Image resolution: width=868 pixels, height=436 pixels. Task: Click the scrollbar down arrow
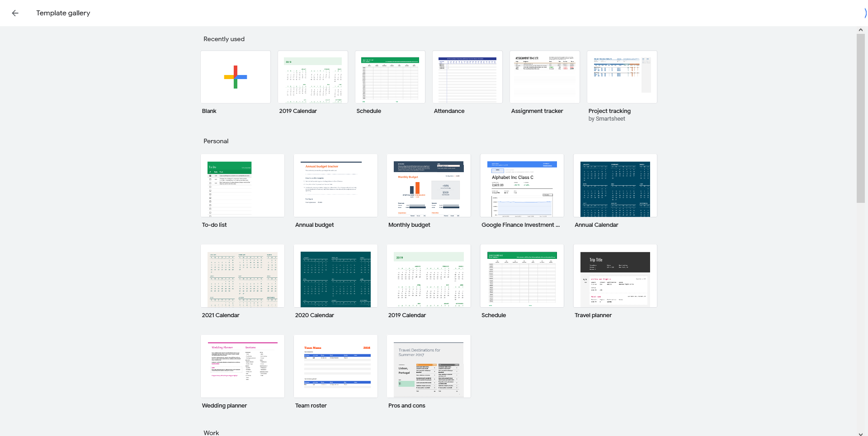click(x=861, y=434)
